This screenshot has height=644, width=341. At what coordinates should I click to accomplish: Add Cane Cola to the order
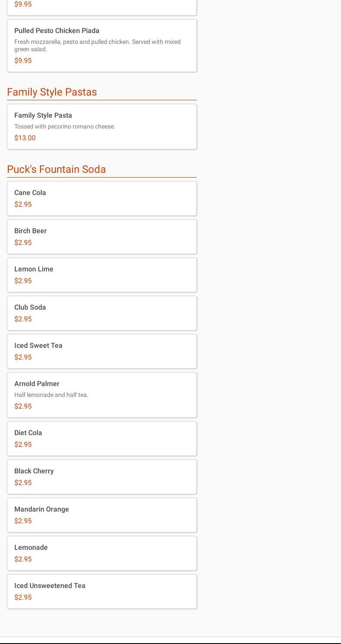[x=102, y=198]
